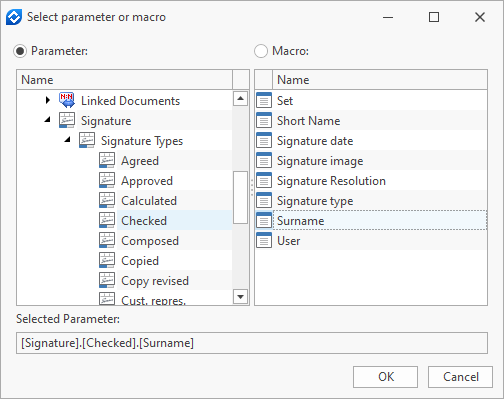
Task: Select Calculated signature type
Action: coord(149,201)
